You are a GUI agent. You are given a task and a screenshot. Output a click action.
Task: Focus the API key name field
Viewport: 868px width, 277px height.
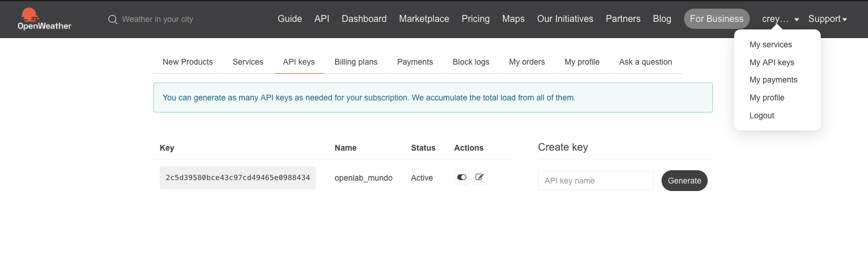(x=595, y=181)
